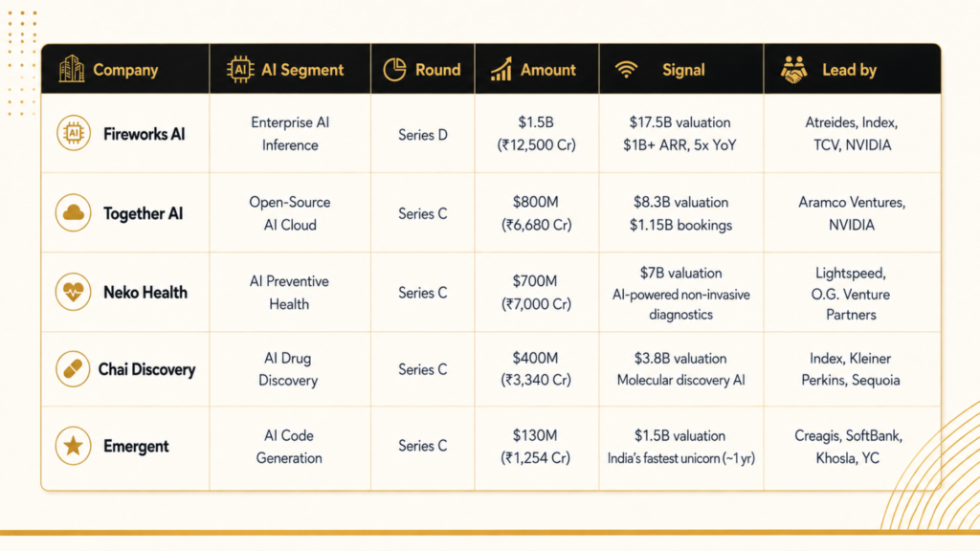Click the $8.3B valuation signal cell
This screenshot has height=551, width=980.
[680, 213]
